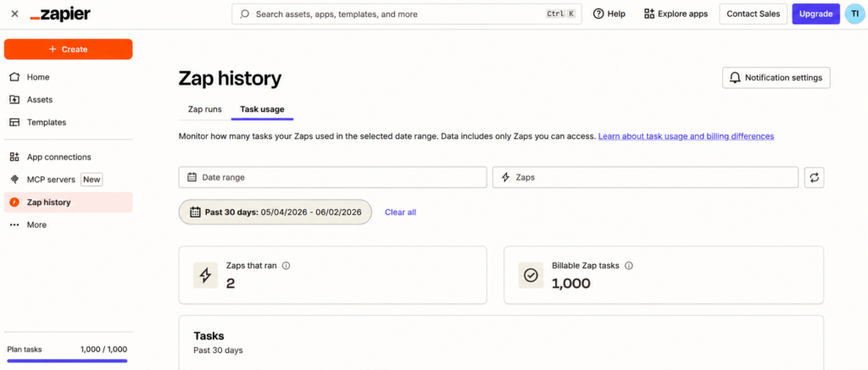Viewport: 868px width, 370px height.
Task: Click the MCP servers icon
Action: point(15,179)
